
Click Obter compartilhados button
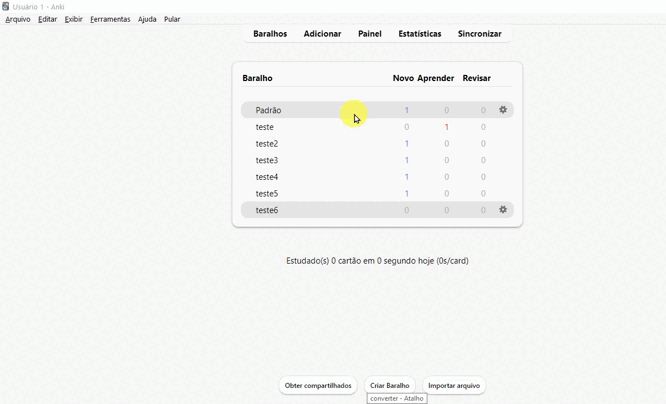[x=318, y=386]
